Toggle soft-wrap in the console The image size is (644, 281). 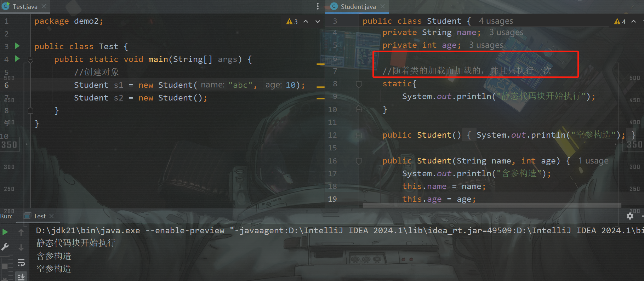click(21, 263)
